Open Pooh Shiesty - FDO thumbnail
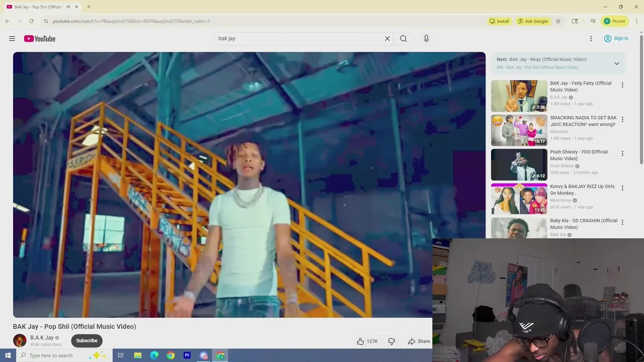Image resolution: width=644 pixels, height=362 pixels. [x=519, y=164]
